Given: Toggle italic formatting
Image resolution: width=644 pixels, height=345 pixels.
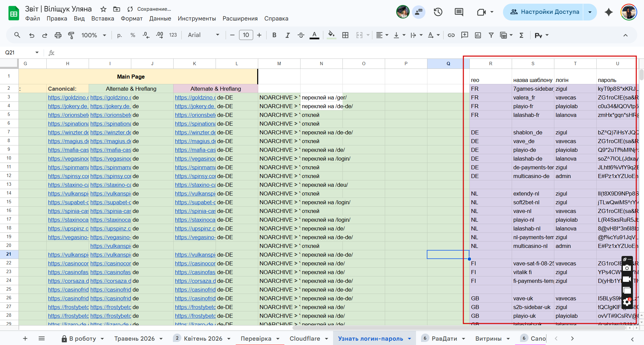Looking at the screenshot, I should pyautogui.click(x=287, y=35).
